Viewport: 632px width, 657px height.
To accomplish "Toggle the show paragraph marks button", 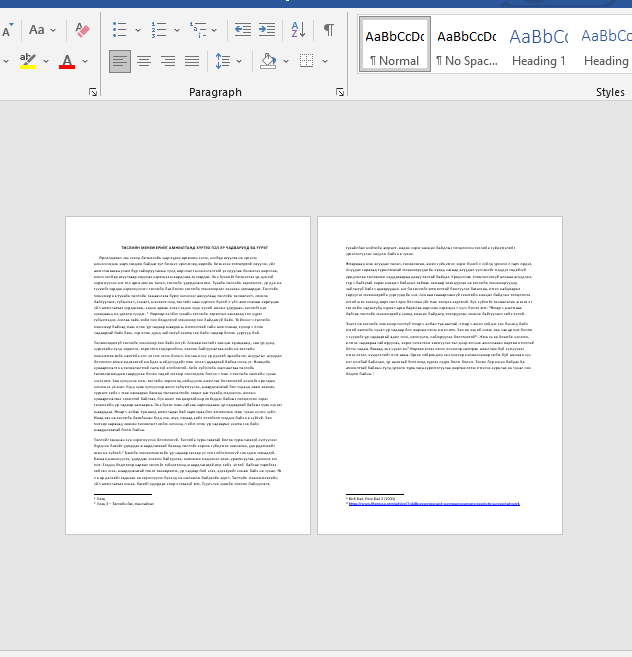I will pyautogui.click(x=328, y=30).
